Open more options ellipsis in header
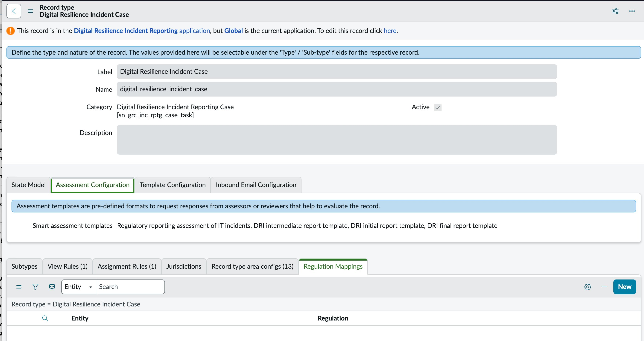 (x=632, y=11)
